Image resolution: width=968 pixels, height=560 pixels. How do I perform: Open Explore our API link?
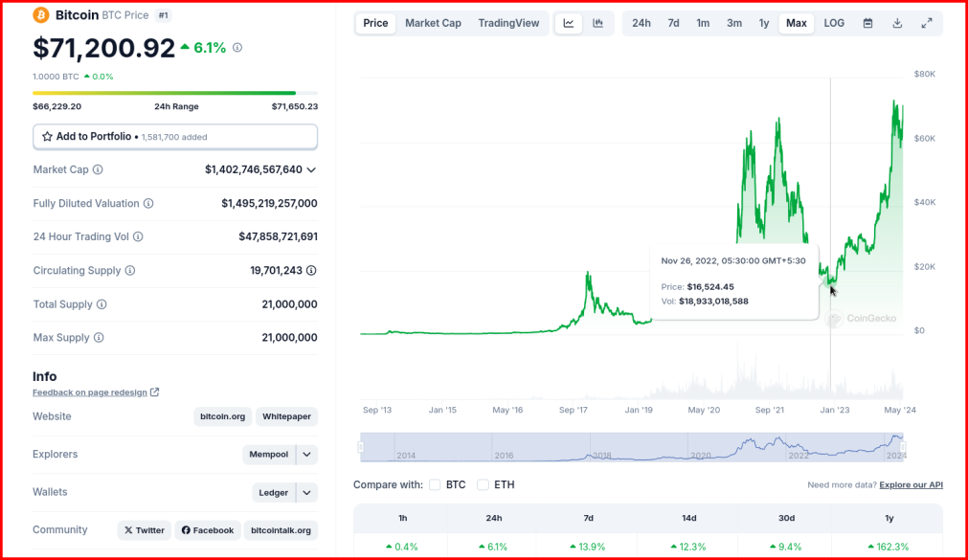coord(911,484)
